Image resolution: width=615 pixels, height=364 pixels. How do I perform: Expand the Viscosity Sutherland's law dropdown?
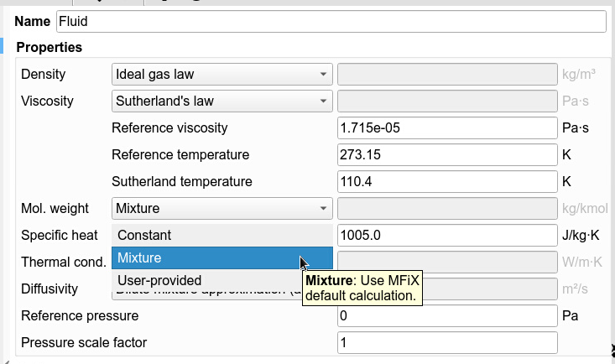[x=222, y=101]
